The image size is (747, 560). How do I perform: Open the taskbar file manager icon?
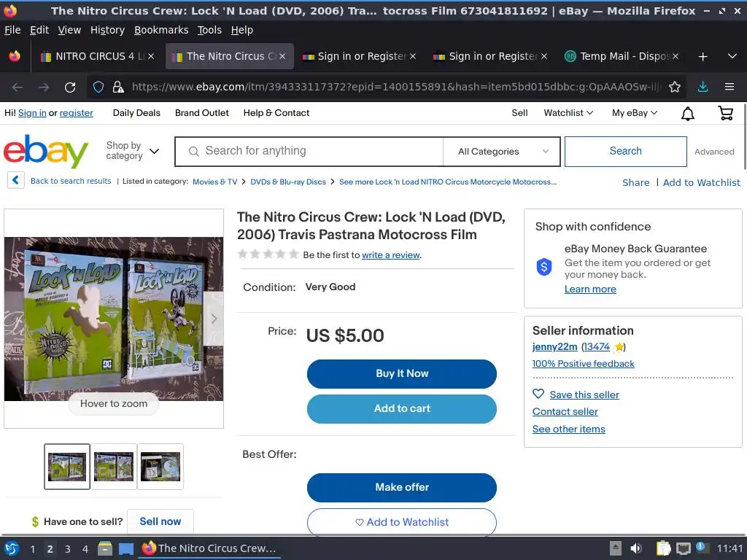[105, 548]
